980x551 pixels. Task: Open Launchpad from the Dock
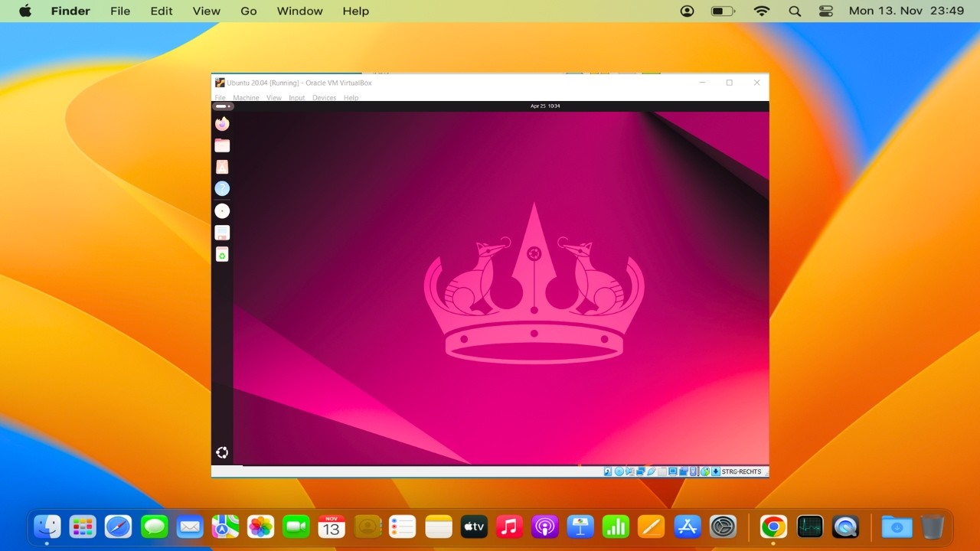[x=83, y=527]
